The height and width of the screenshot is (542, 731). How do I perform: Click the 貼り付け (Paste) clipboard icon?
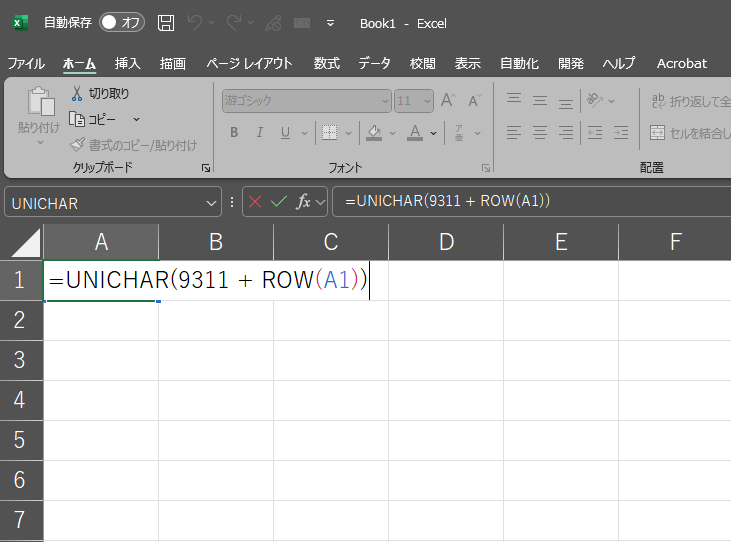point(41,101)
